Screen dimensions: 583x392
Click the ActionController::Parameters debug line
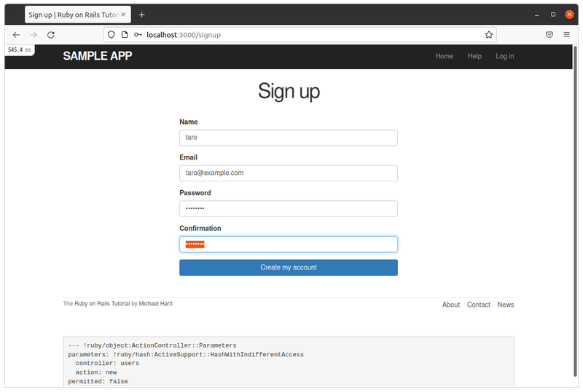[x=152, y=345]
